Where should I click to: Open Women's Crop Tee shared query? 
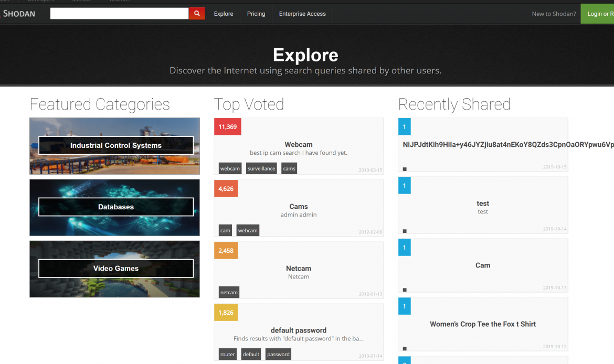point(483,324)
